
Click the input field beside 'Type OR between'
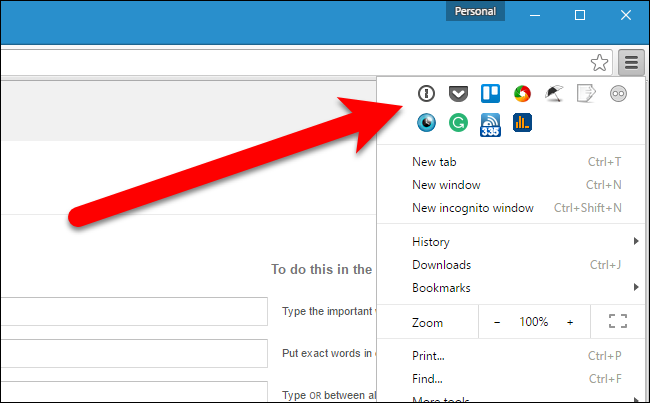134,391
